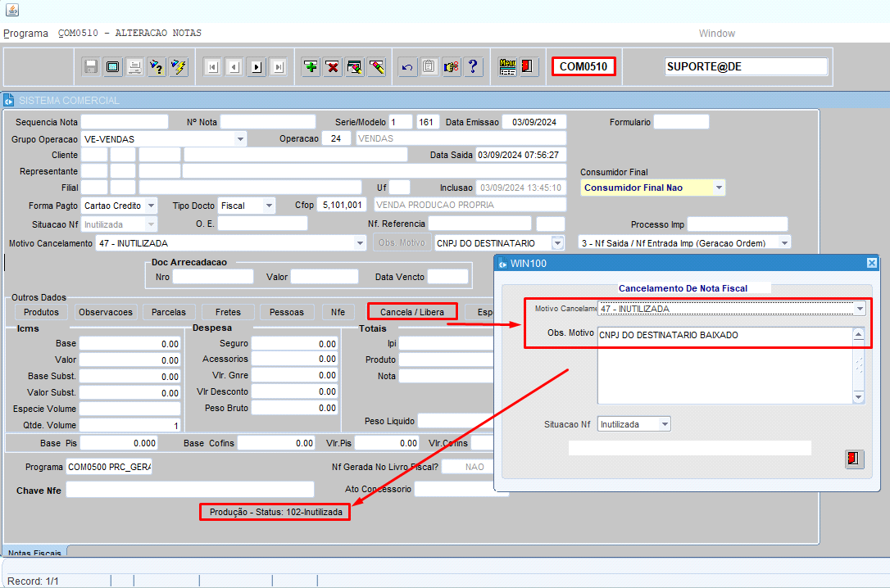Expand Motivo Cancelamento dropdown in WIN100 dialog
The width and height of the screenshot is (890, 588).
tap(859, 309)
